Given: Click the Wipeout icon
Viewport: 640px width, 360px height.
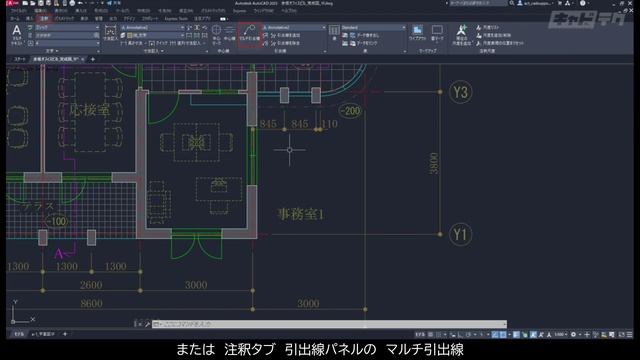Looking at the screenshot, I should tap(417, 30).
